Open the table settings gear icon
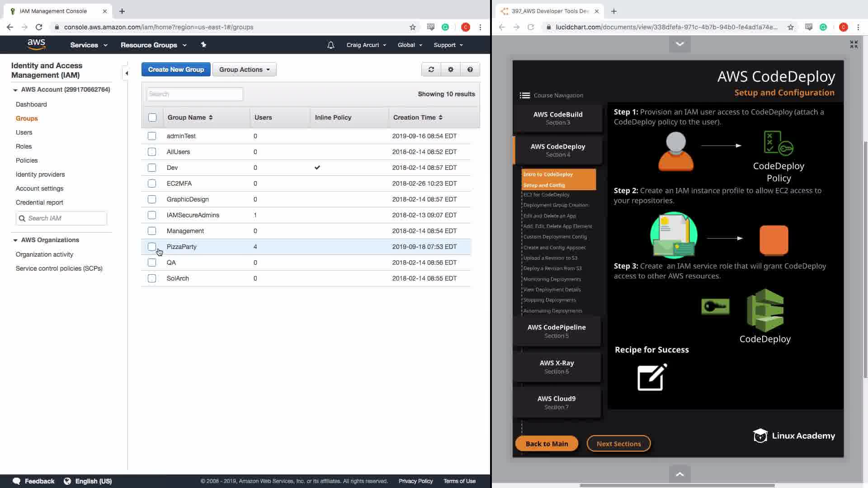The width and height of the screenshot is (868, 488). pyautogui.click(x=450, y=70)
